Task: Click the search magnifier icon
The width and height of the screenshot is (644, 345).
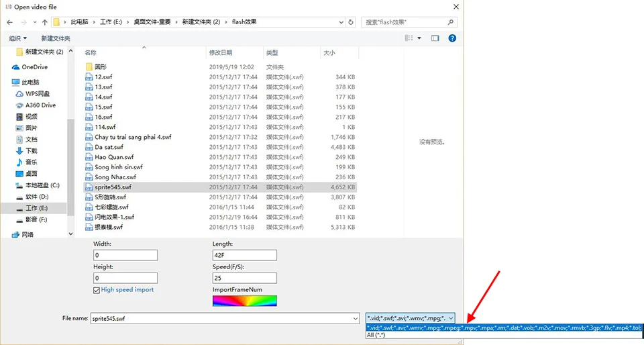Action: click(x=451, y=22)
